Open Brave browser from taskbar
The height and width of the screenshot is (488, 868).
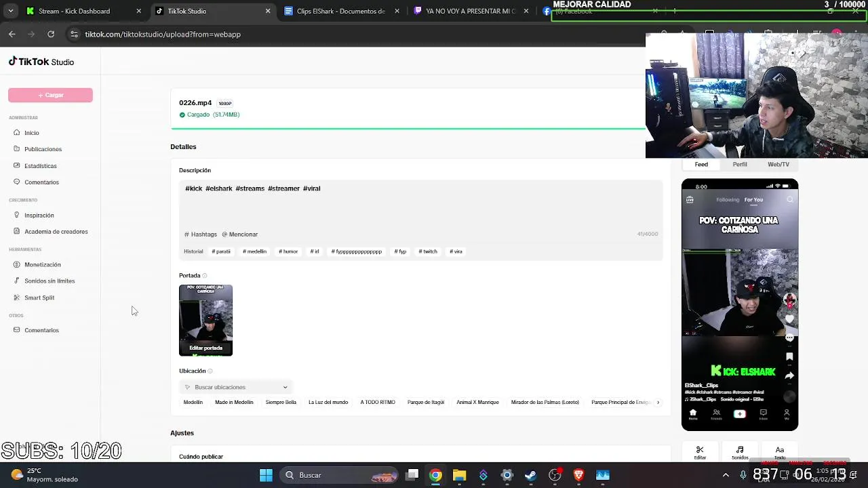coord(578,475)
